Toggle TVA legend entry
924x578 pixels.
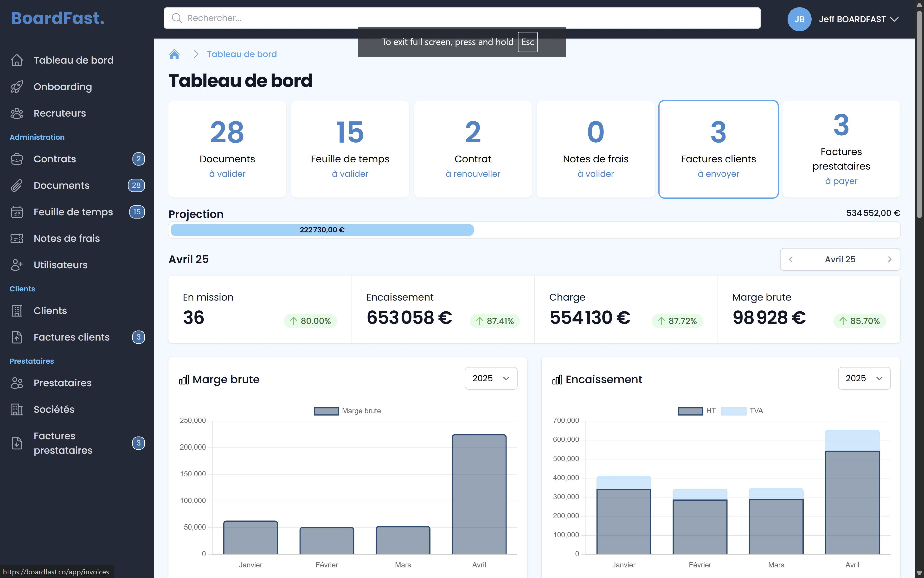tap(742, 411)
